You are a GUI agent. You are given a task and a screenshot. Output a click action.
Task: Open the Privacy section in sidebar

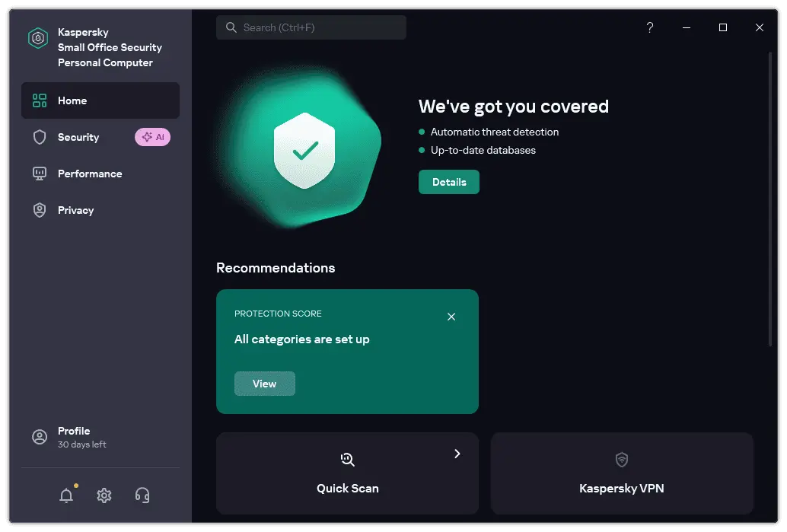click(100, 210)
